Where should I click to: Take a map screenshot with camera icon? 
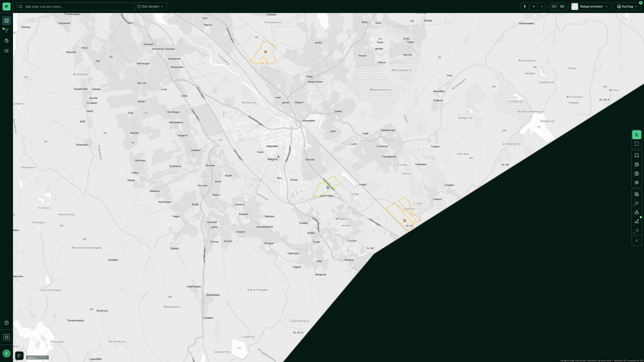pyautogui.click(x=636, y=174)
